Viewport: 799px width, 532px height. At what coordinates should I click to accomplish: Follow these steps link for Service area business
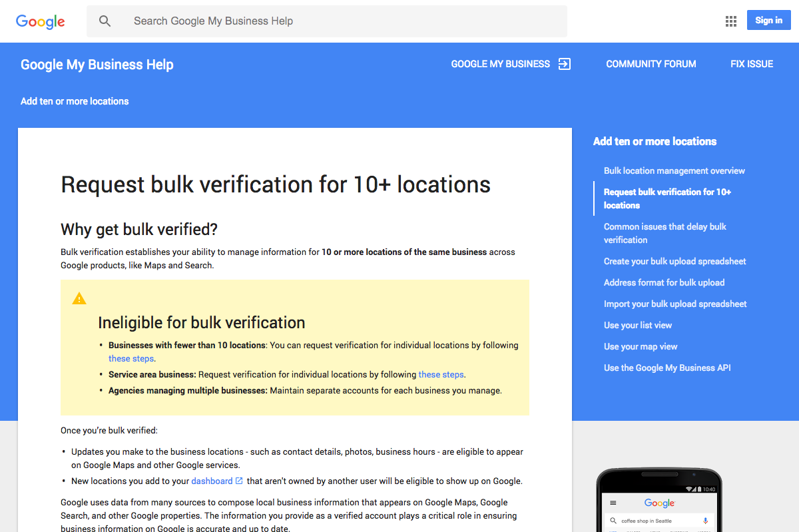point(441,374)
